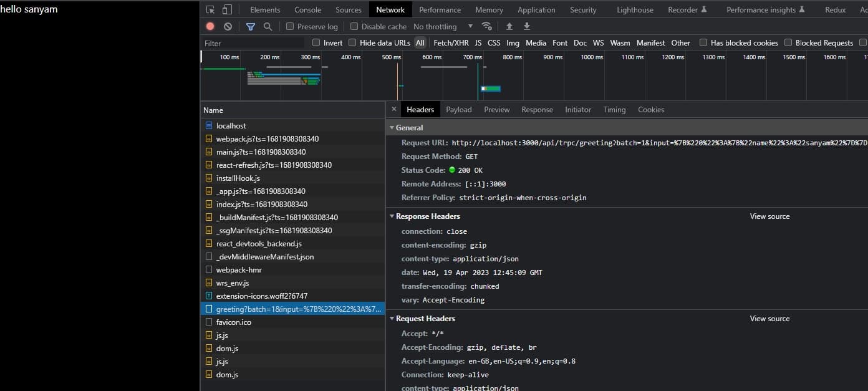Click the import HAR file upload icon

click(509, 26)
